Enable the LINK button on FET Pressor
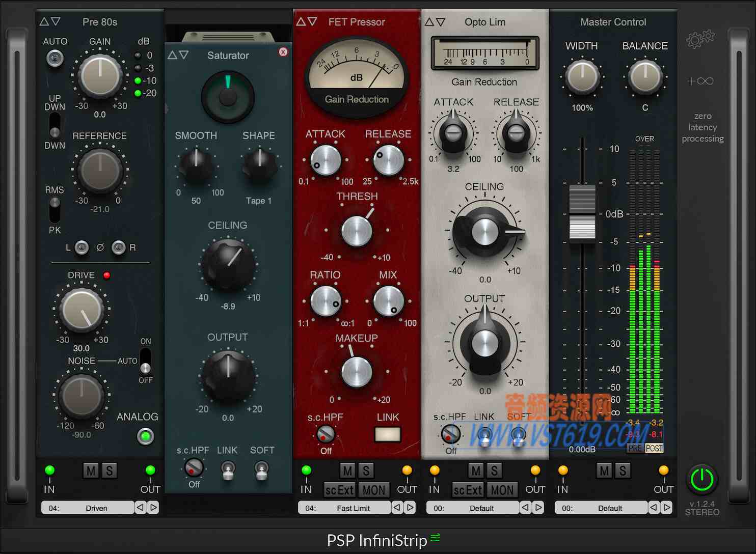Image resolution: width=756 pixels, height=554 pixels. click(x=387, y=434)
